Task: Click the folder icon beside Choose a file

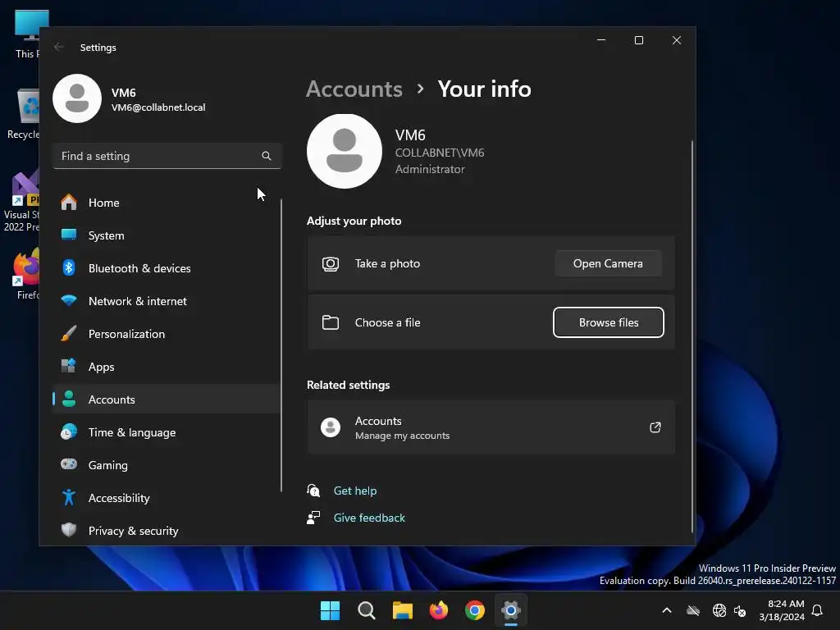Action: 331,322
